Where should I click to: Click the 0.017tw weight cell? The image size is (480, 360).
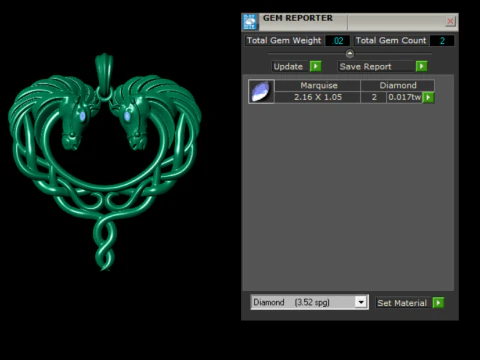click(x=405, y=97)
